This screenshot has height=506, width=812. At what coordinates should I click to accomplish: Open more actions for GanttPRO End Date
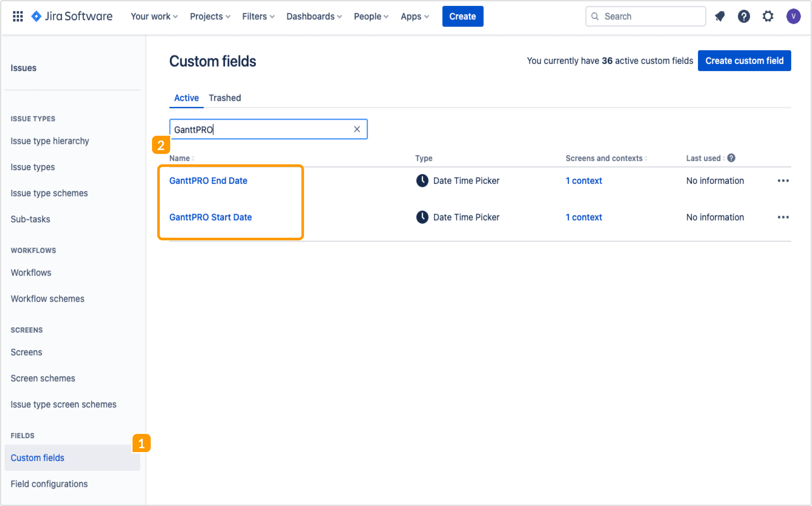coord(783,181)
